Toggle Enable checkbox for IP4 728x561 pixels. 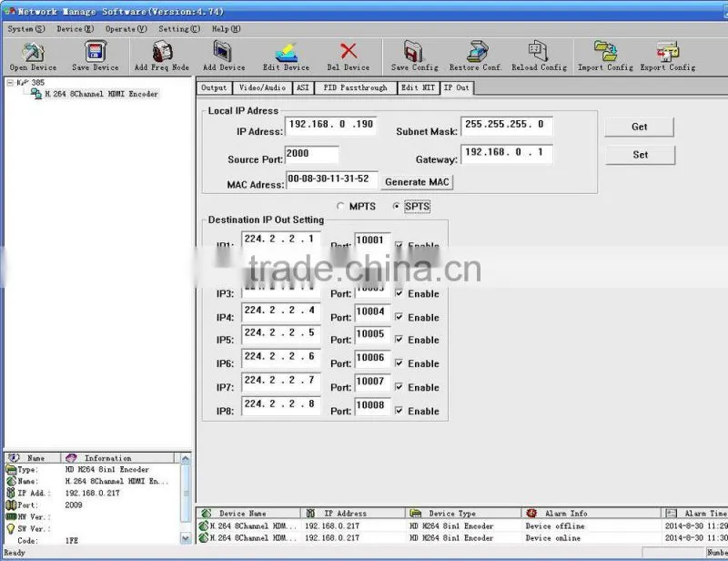click(x=399, y=317)
